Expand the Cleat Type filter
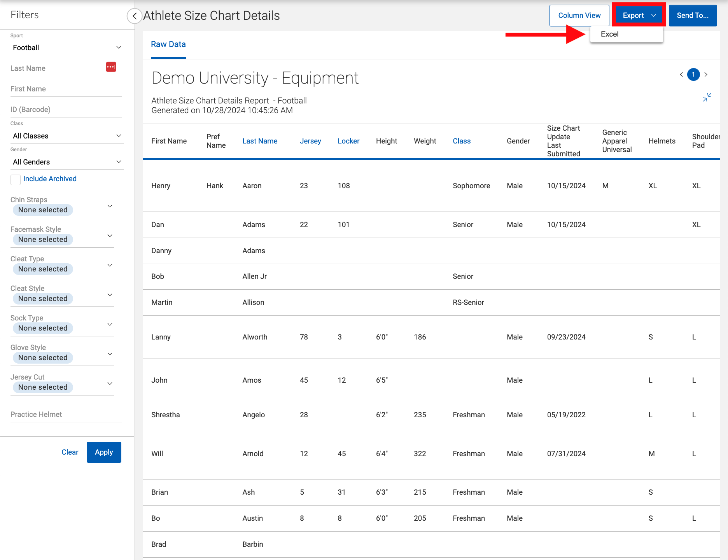Viewport: 728px width, 560px height. [110, 265]
